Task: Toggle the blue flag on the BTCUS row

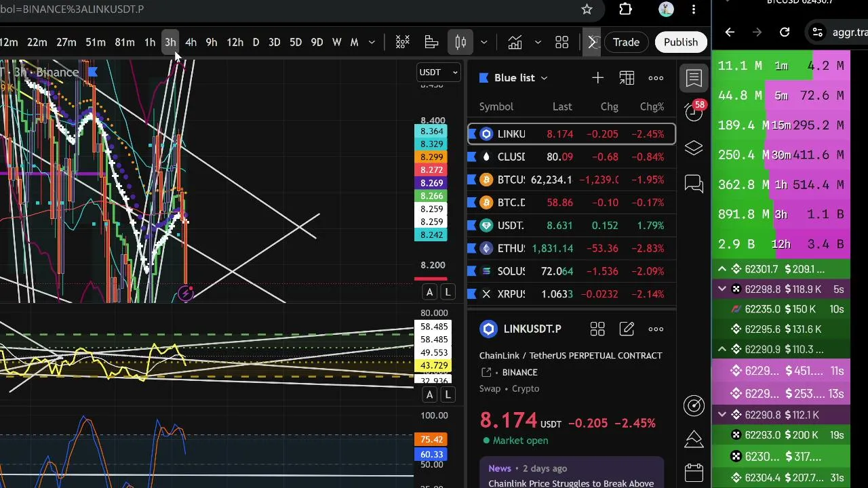Action: pyautogui.click(x=473, y=180)
